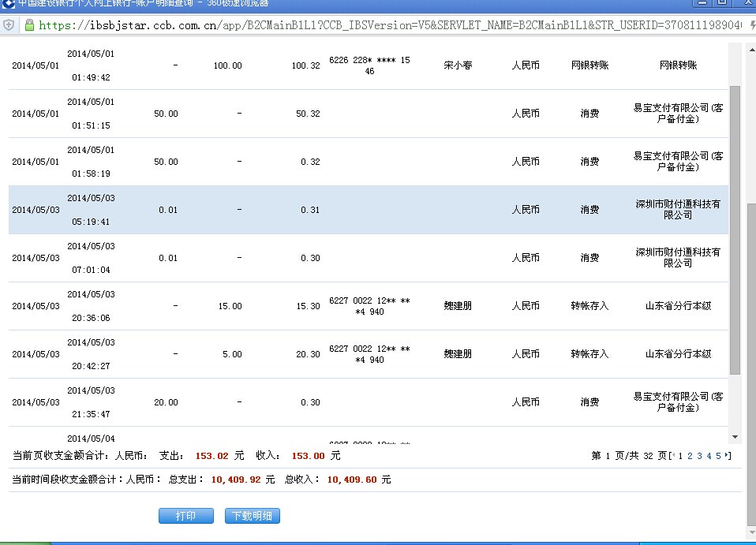Click the previous page arrow in pagination
Screen dimensions: 756x545
click(x=672, y=456)
